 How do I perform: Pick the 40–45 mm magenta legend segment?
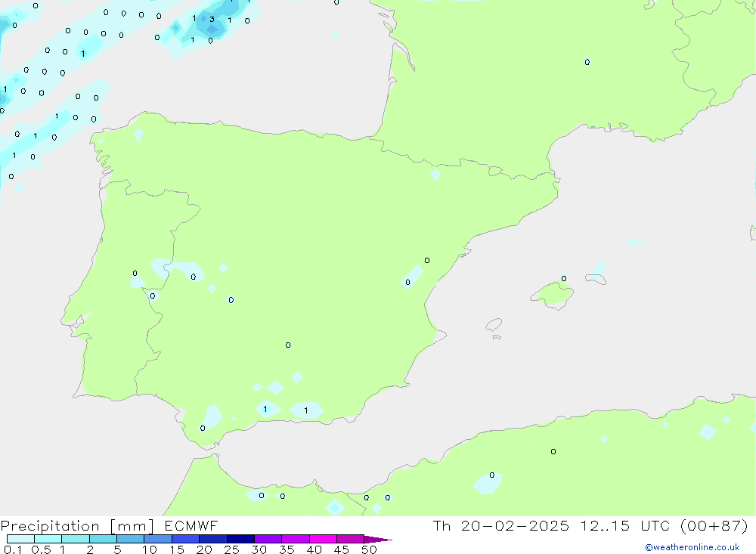point(323,539)
